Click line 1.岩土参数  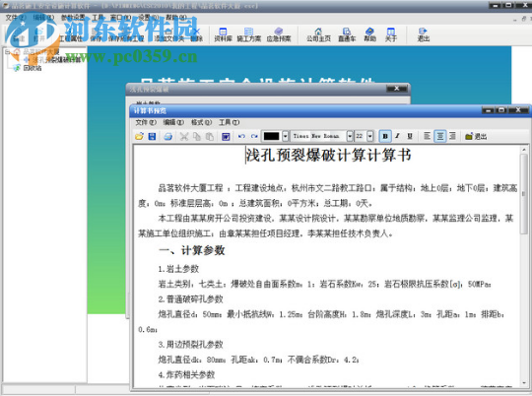(178, 269)
